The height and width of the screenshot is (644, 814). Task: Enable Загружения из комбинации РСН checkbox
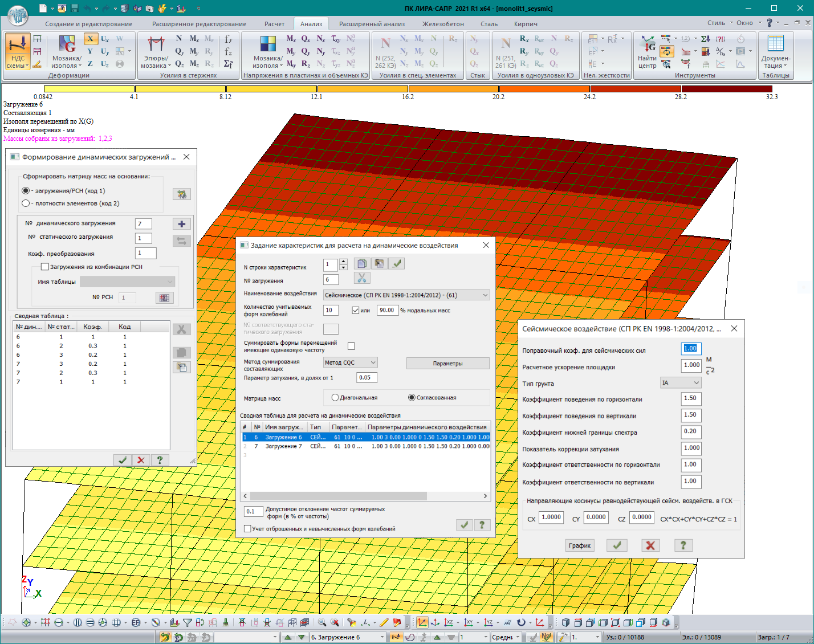[44, 267]
